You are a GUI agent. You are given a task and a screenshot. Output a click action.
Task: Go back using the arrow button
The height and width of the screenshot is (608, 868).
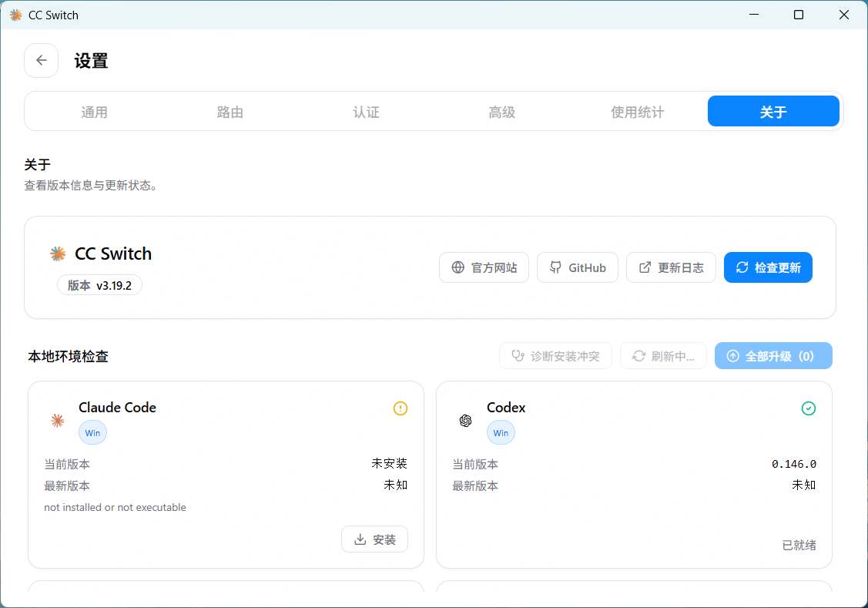pyautogui.click(x=42, y=60)
